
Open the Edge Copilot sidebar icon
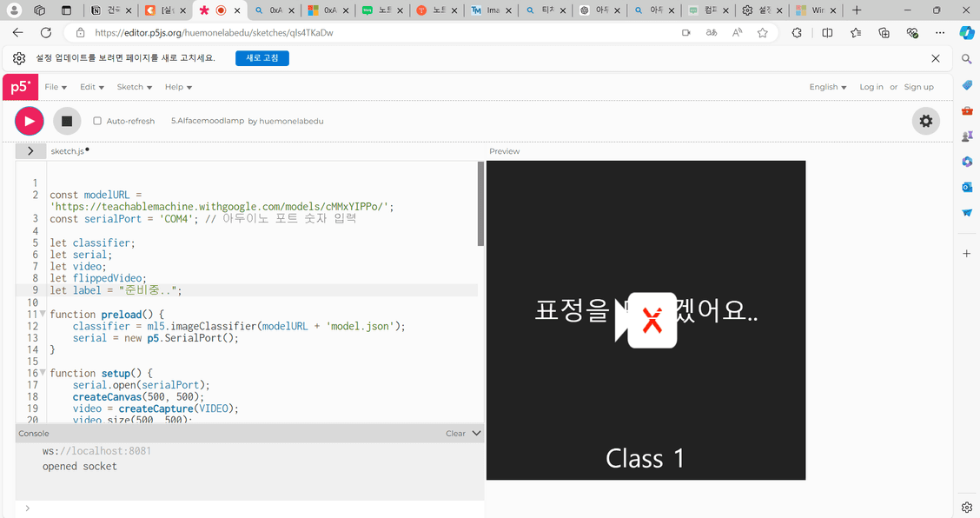[x=966, y=32]
